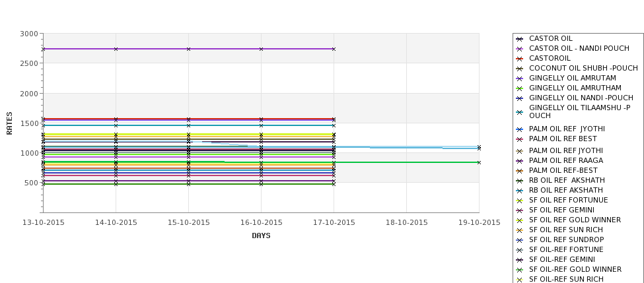
Task: Click the PALM OIL REF BEST legend marker
Action: coord(519,139)
